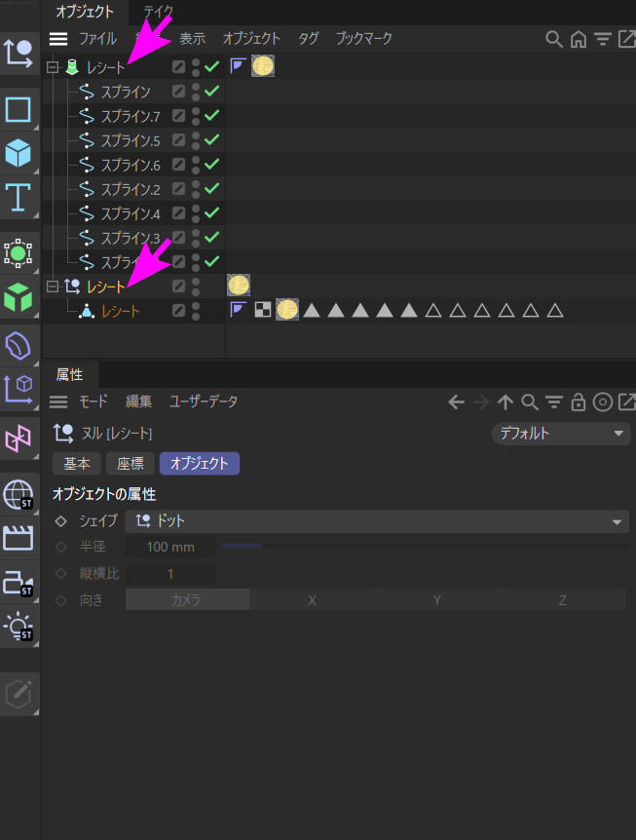
Task: Click the 座標 attribute tab button
Action: [x=131, y=464]
